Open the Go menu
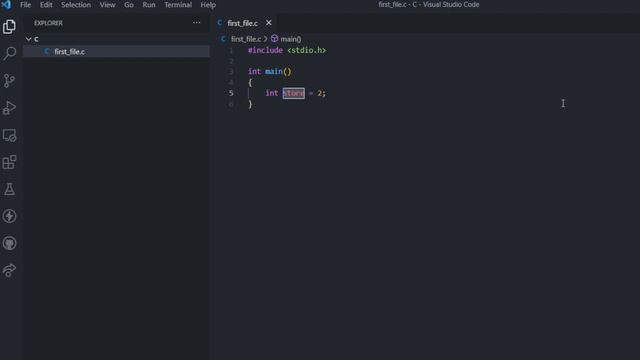The height and width of the screenshot is (360, 640). click(x=129, y=5)
